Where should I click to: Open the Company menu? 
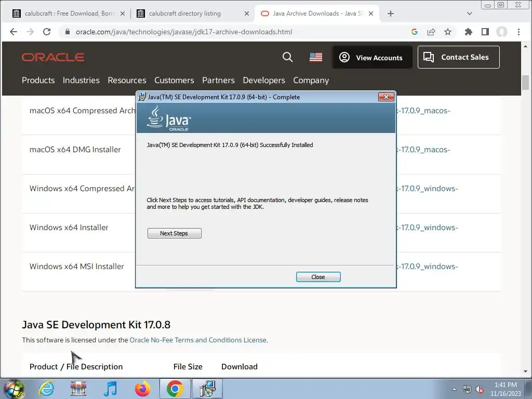click(311, 81)
